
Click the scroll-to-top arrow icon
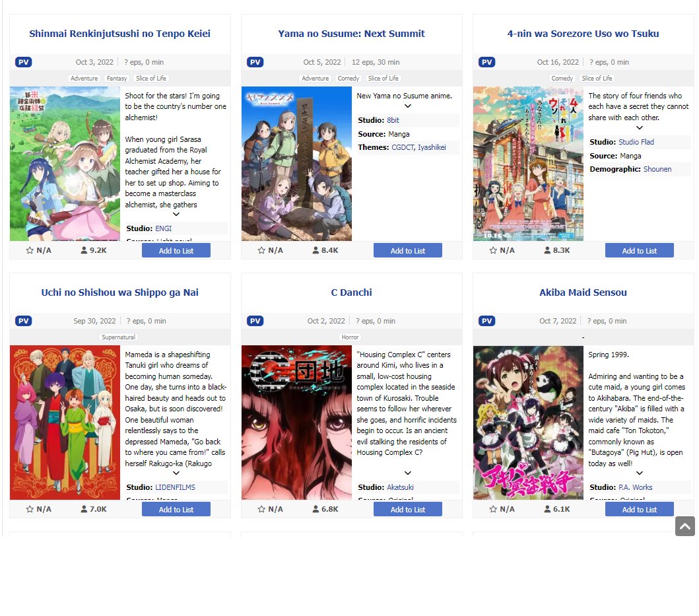coord(684,526)
